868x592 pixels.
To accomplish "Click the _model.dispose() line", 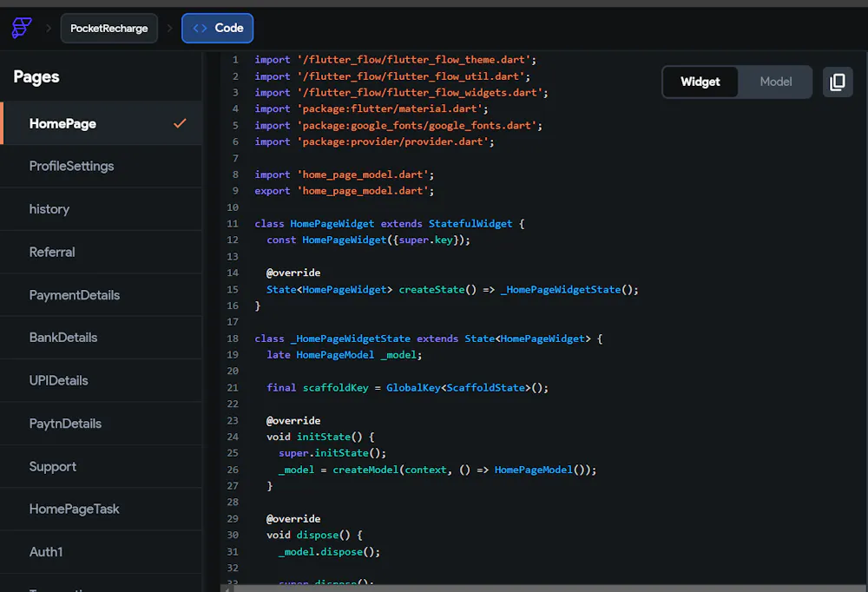I will click(329, 551).
